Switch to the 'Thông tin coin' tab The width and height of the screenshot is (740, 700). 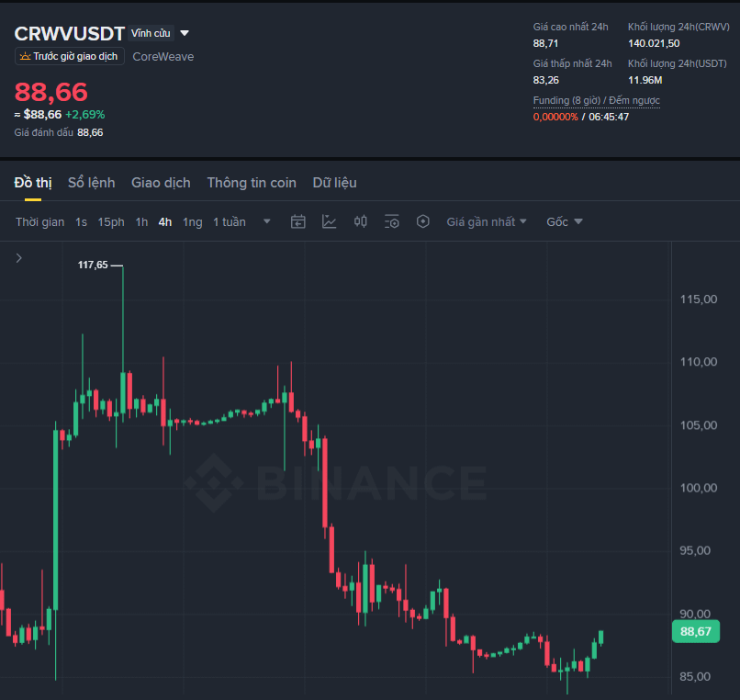click(252, 183)
